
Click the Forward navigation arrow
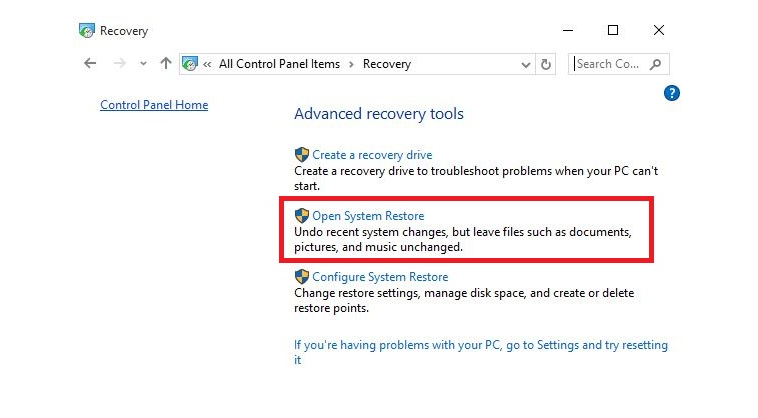(x=119, y=63)
